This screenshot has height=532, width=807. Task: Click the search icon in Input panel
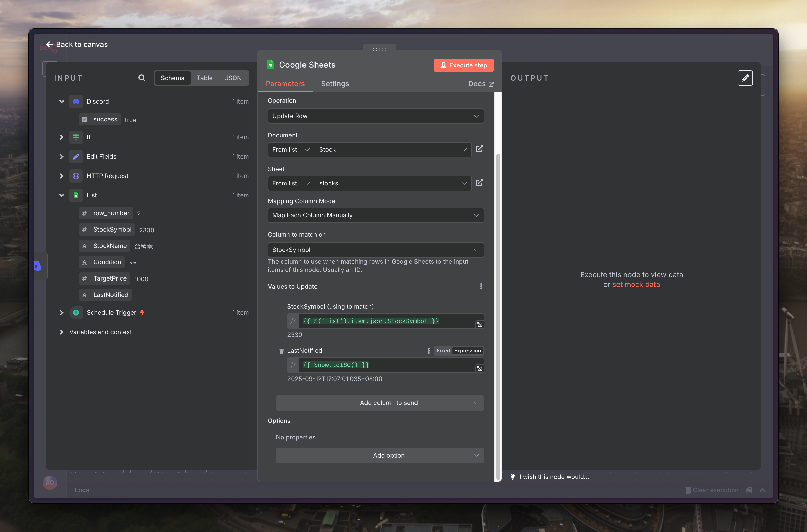(x=142, y=78)
